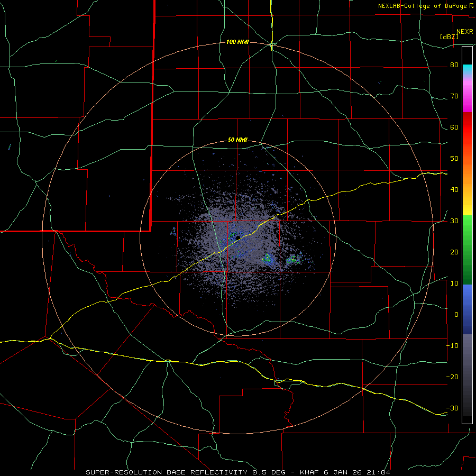Click the [dBZ] units label
This screenshot has height=476, width=476.
click(x=449, y=37)
